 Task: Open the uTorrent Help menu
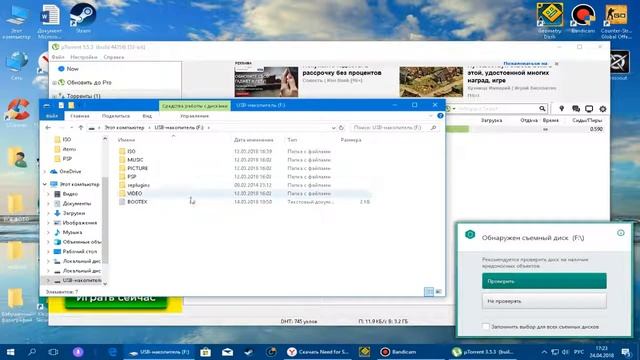113,57
